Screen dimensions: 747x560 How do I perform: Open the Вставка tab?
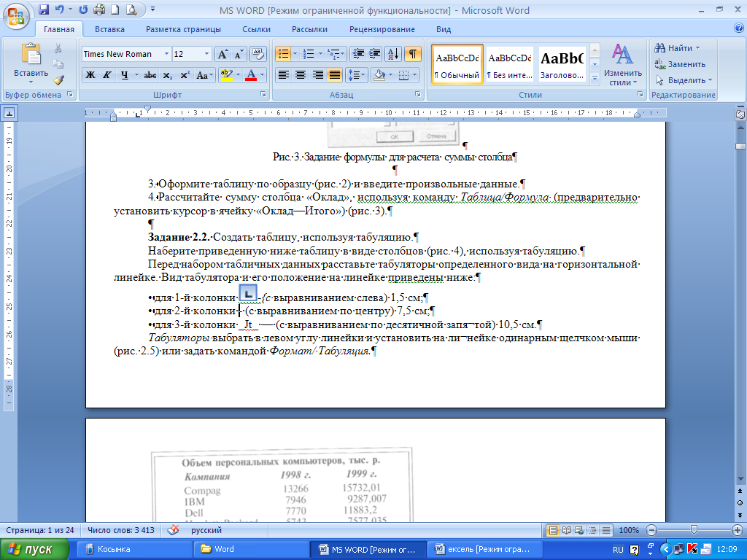click(109, 29)
